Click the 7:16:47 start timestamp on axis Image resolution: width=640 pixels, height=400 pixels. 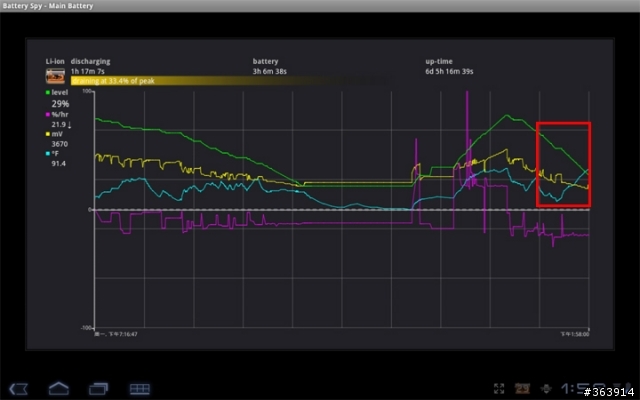click(116, 334)
